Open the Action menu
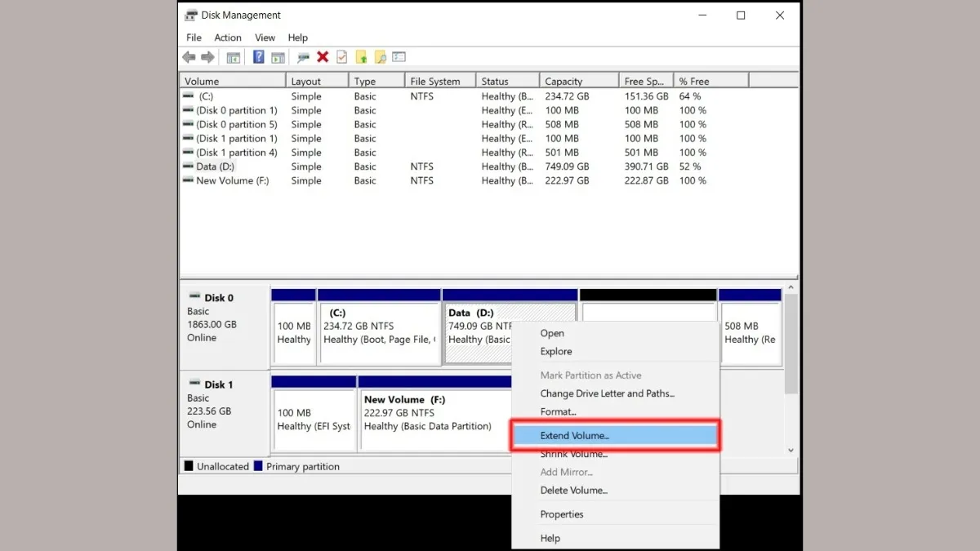The image size is (980, 551). 228,38
